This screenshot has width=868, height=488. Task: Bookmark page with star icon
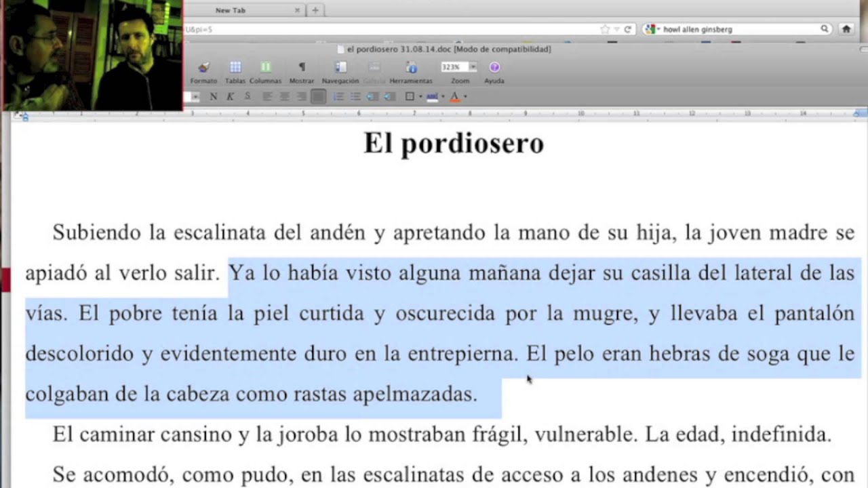click(x=604, y=30)
